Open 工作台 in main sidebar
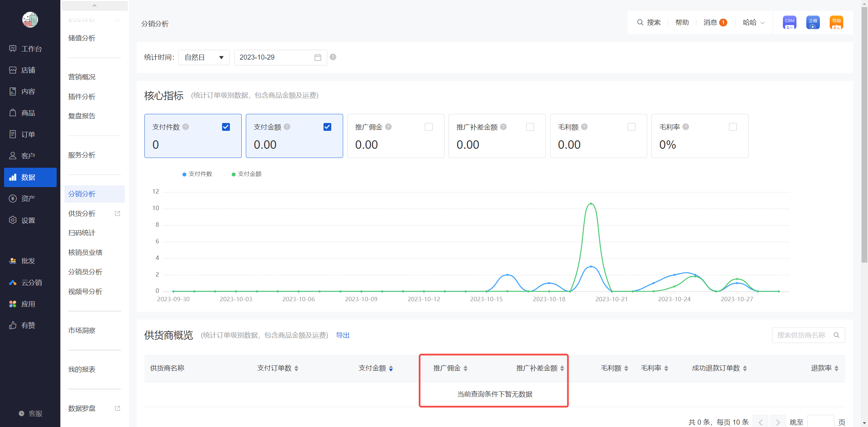Screen dimensions: 868x427 tap(30, 49)
